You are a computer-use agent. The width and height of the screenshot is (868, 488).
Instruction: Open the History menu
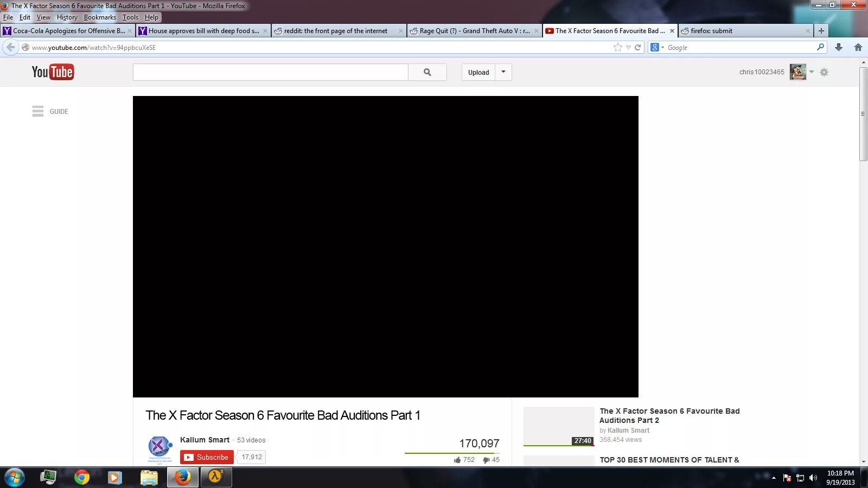(67, 17)
